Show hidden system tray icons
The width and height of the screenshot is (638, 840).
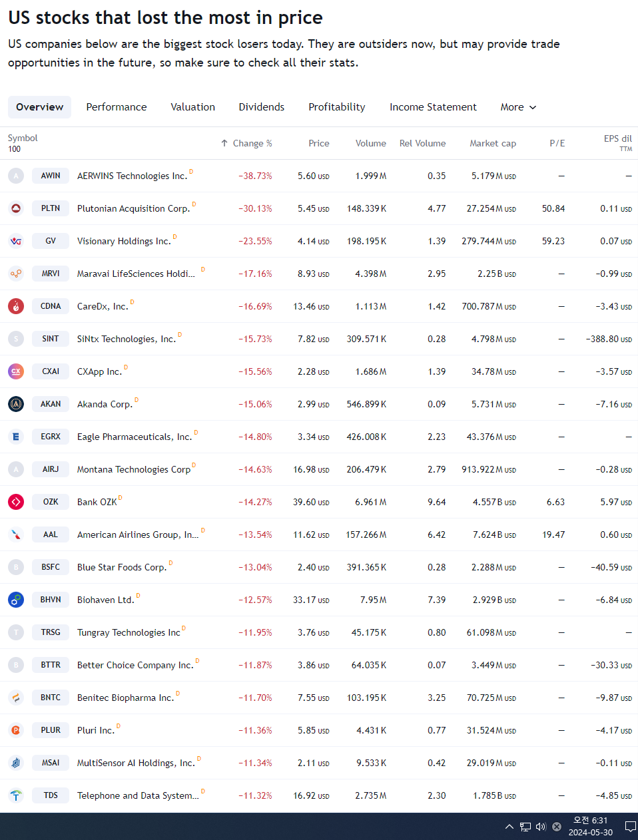(509, 827)
